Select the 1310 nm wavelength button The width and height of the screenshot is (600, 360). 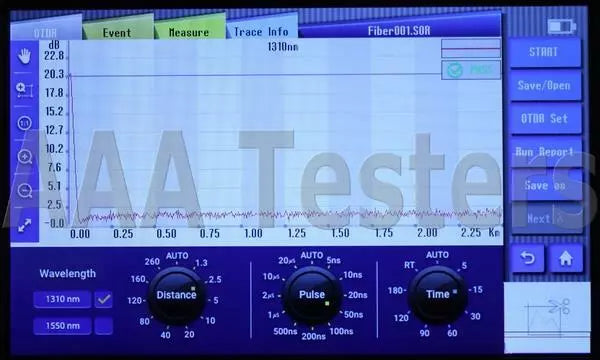62,299
